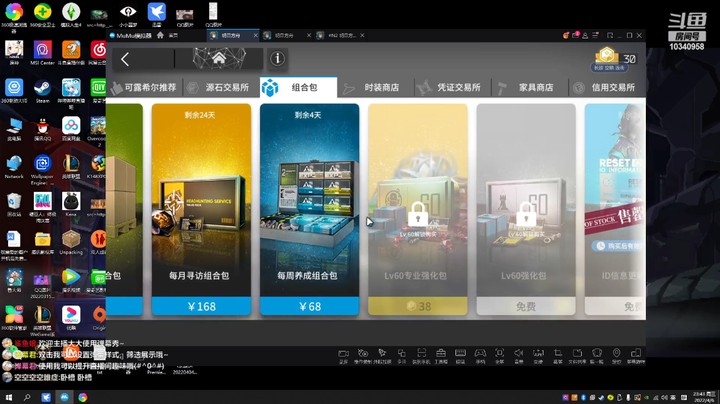This screenshot has height=404, width=720.
Task: Close the first 明日方舟 emulator tab
Action: point(256,35)
